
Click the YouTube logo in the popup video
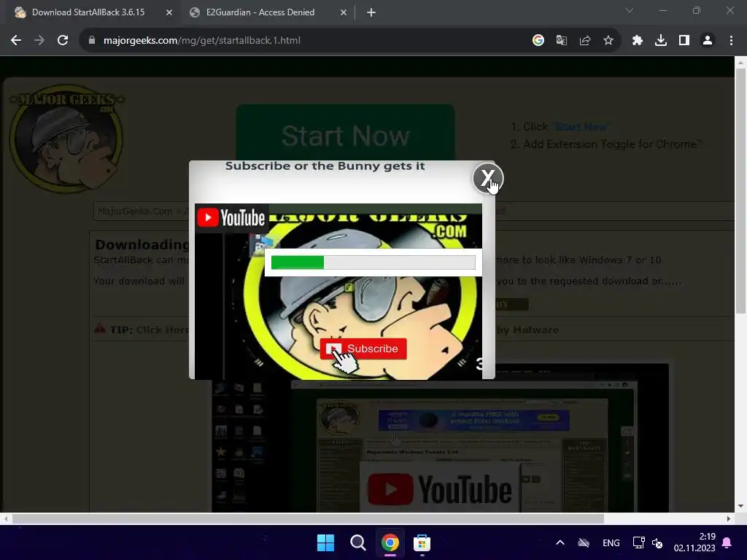(231, 217)
